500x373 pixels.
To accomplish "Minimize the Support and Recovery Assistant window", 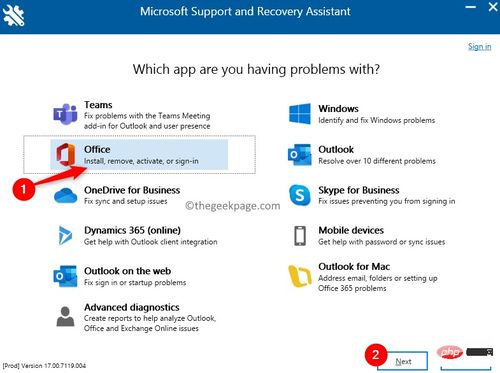I will (x=470, y=7).
